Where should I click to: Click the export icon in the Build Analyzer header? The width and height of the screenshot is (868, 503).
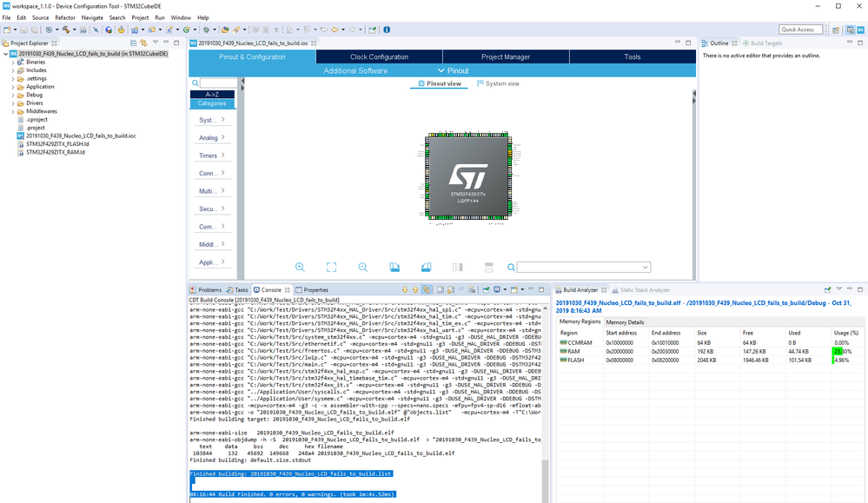pos(827,289)
